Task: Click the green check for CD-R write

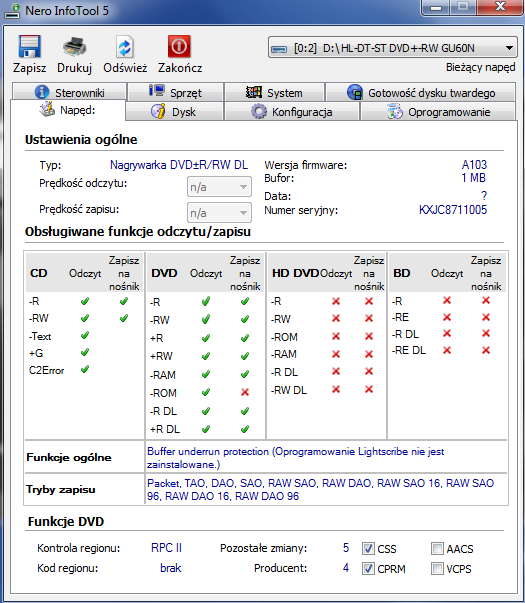Action: pyautogui.click(x=123, y=301)
